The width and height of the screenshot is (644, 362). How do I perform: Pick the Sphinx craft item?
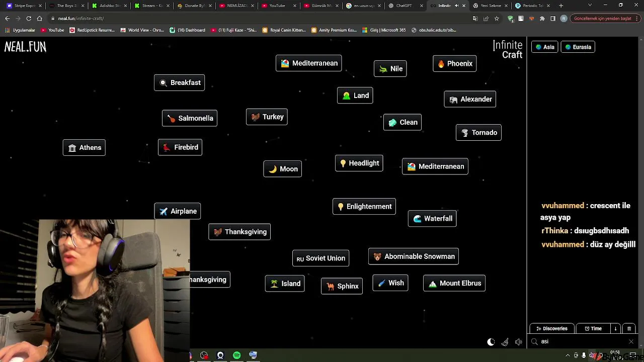click(x=342, y=286)
